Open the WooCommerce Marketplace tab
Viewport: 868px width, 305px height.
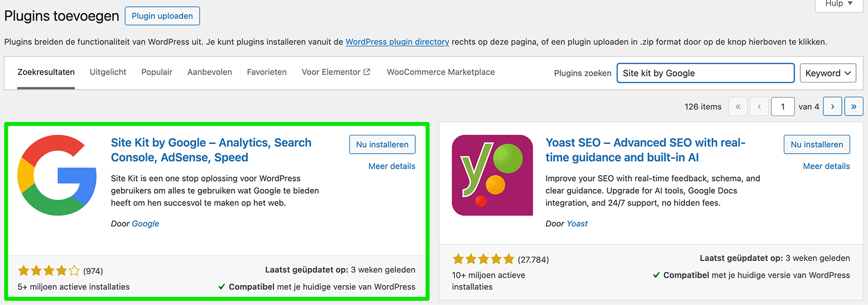(441, 72)
